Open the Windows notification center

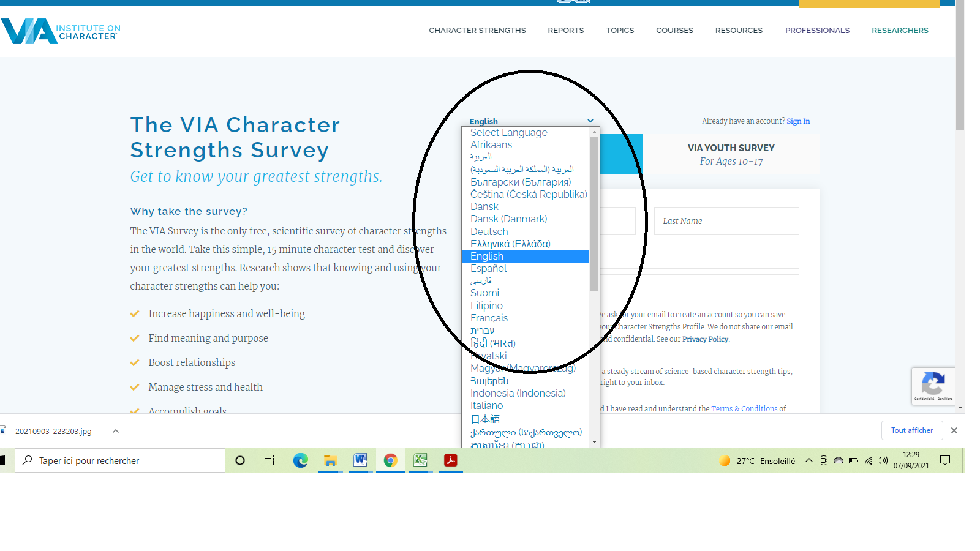coord(945,460)
